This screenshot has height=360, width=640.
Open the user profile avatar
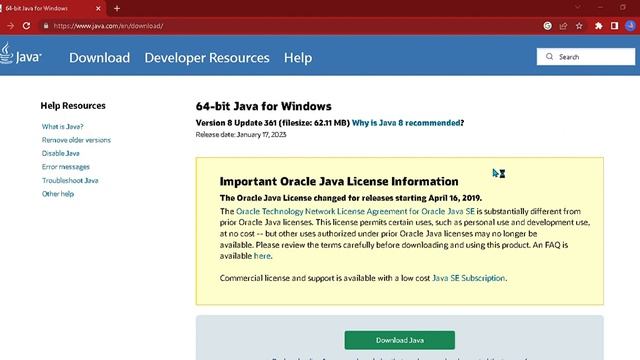coord(630,26)
